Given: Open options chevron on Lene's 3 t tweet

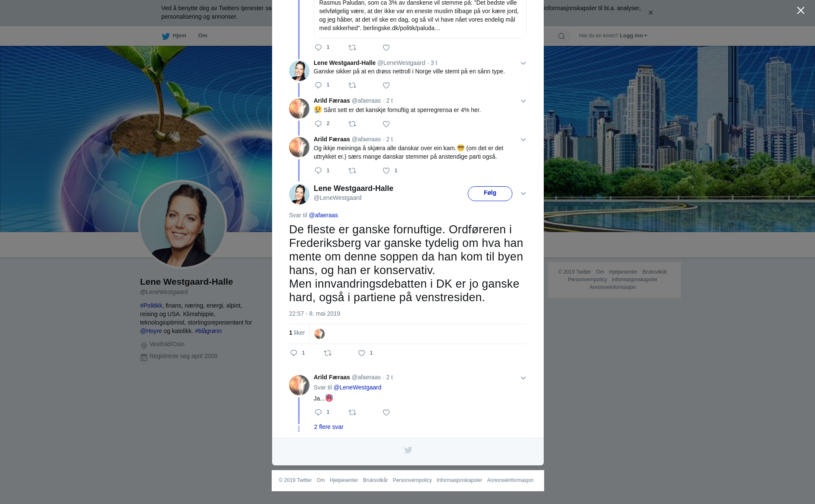Looking at the screenshot, I should [x=523, y=63].
